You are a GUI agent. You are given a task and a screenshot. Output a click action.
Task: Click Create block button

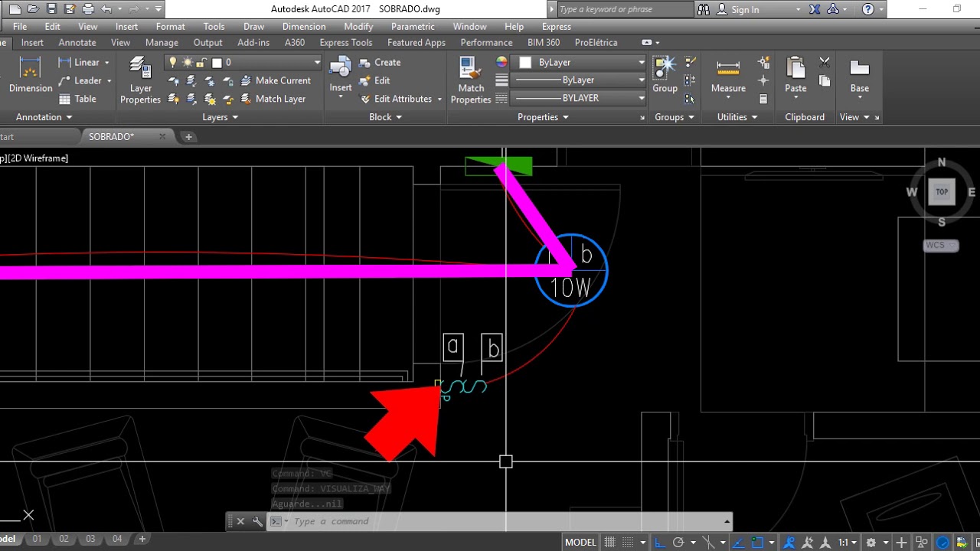(x=380, y=63)
